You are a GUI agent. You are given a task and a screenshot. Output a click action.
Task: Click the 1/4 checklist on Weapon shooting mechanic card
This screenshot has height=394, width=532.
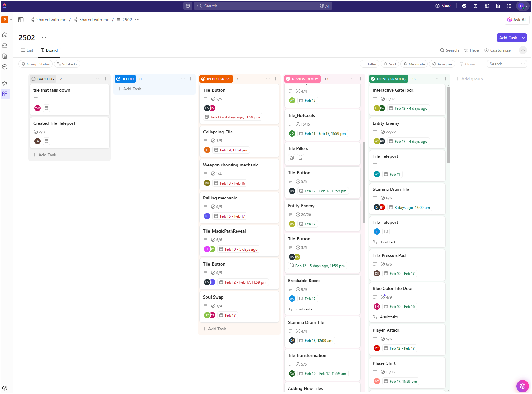pos(216,174)
